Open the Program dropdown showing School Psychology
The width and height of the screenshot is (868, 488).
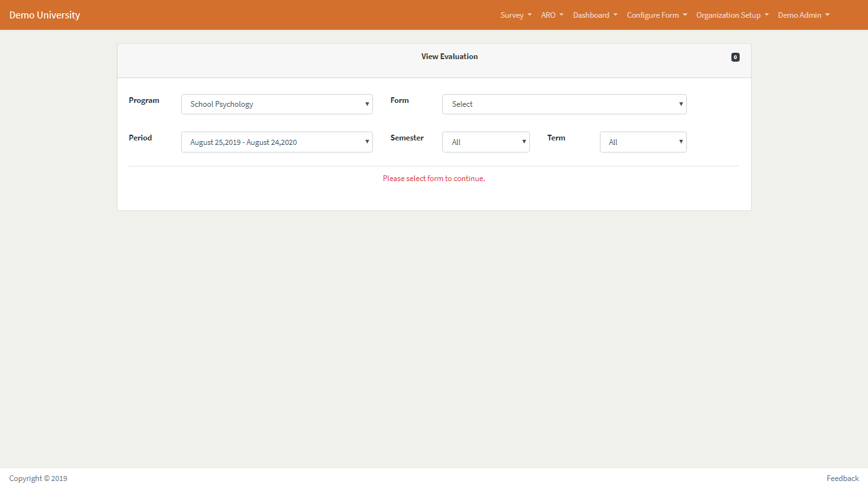276,104
